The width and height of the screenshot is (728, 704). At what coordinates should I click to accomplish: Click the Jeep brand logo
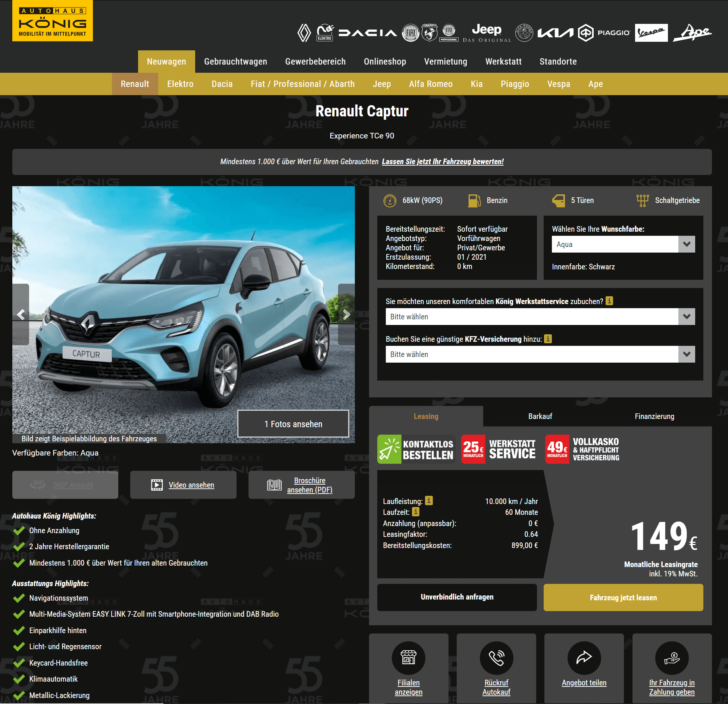pyautogui.click(x=487, y=33)
